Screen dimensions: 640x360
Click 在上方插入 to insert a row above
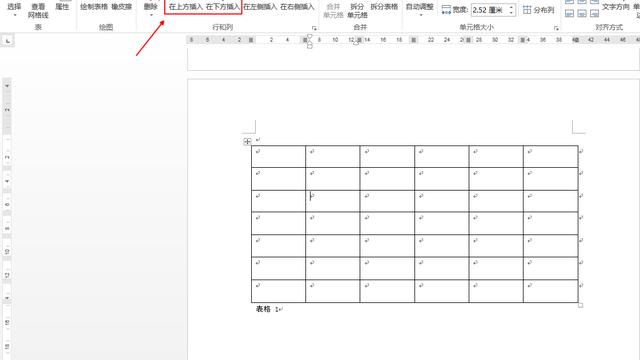(x=186, y=7)
